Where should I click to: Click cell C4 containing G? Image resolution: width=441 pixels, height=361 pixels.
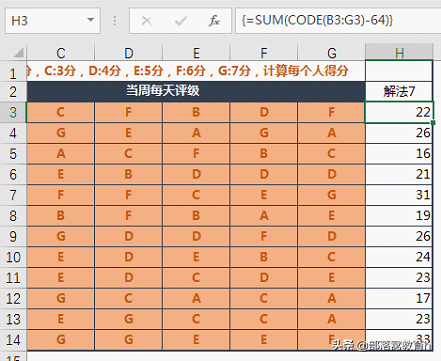[61, 133]
